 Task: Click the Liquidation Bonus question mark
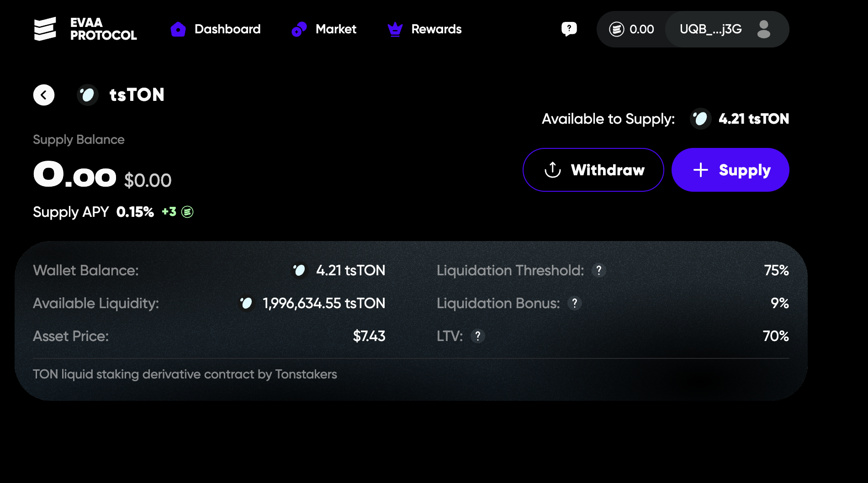coord(574,303)
